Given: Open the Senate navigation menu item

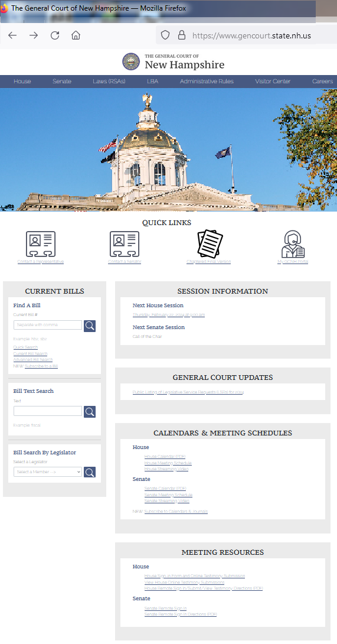Looking at the screenshot, I should coord(62,82).
